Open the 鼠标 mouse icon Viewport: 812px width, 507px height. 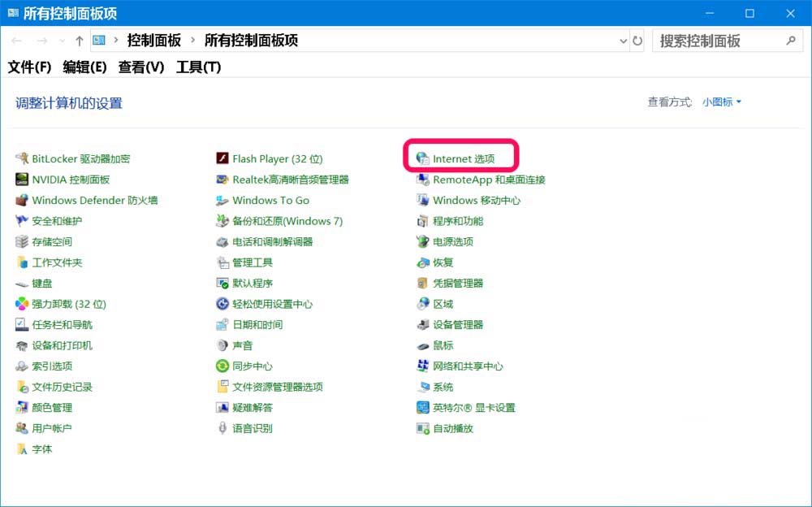point(422,346)
